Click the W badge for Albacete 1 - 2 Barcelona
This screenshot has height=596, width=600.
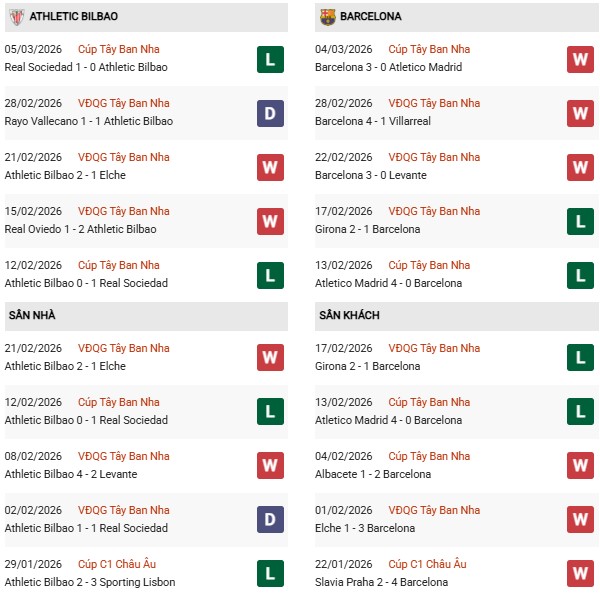(581, 466)
